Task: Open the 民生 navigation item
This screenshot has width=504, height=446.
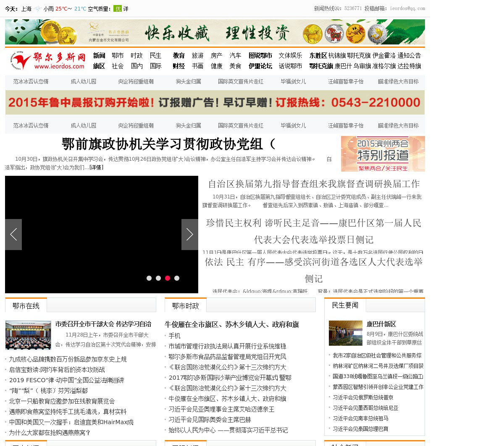Action: 155,55
